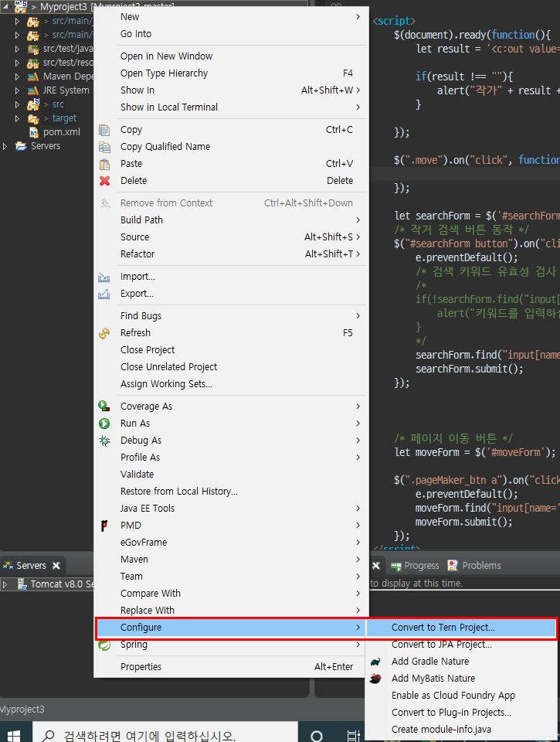Screen dimensions: 560x742
Task: Click the Export icon
Action: point(104,294)
